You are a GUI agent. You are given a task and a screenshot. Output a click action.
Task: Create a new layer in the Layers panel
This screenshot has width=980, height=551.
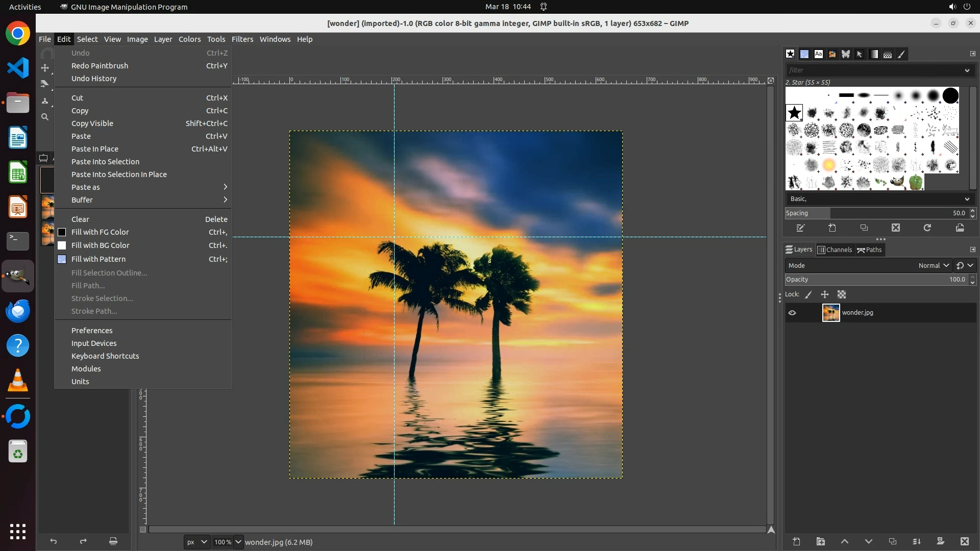[796, 541]
